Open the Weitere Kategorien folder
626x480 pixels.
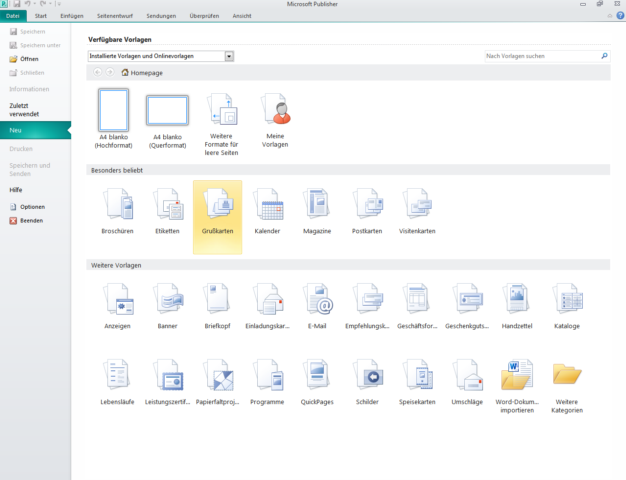pos(567,386)
